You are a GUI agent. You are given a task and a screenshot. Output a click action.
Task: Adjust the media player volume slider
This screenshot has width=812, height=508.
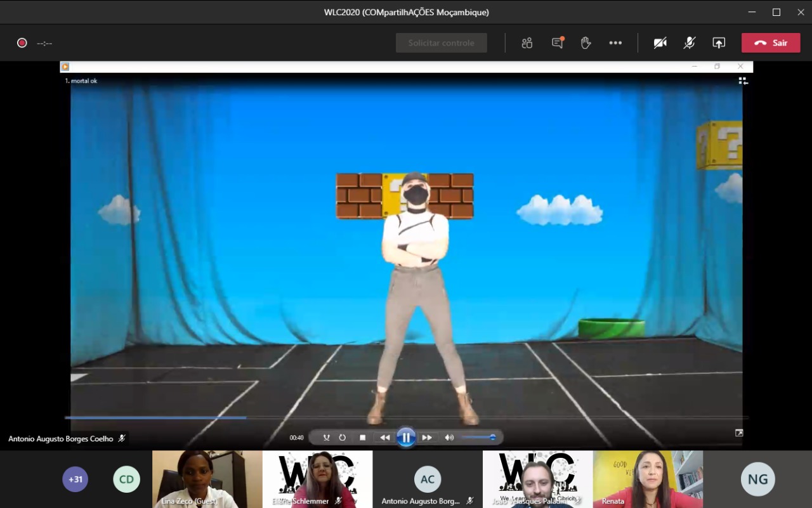(478, 438)
